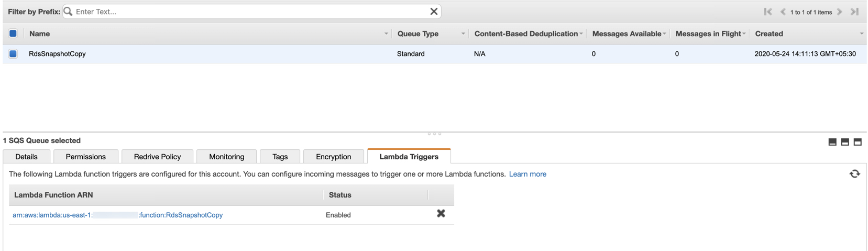Toggle the select-all queues checkbox
The width and height of the screenshot is (868, 251).
pyautogui.click(x=13, y=34)
